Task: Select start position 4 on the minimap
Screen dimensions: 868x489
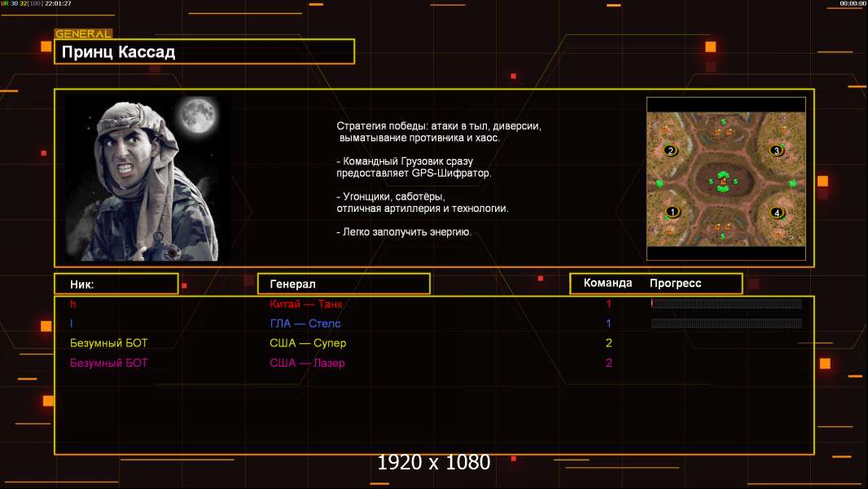Action: coord(777,213)
